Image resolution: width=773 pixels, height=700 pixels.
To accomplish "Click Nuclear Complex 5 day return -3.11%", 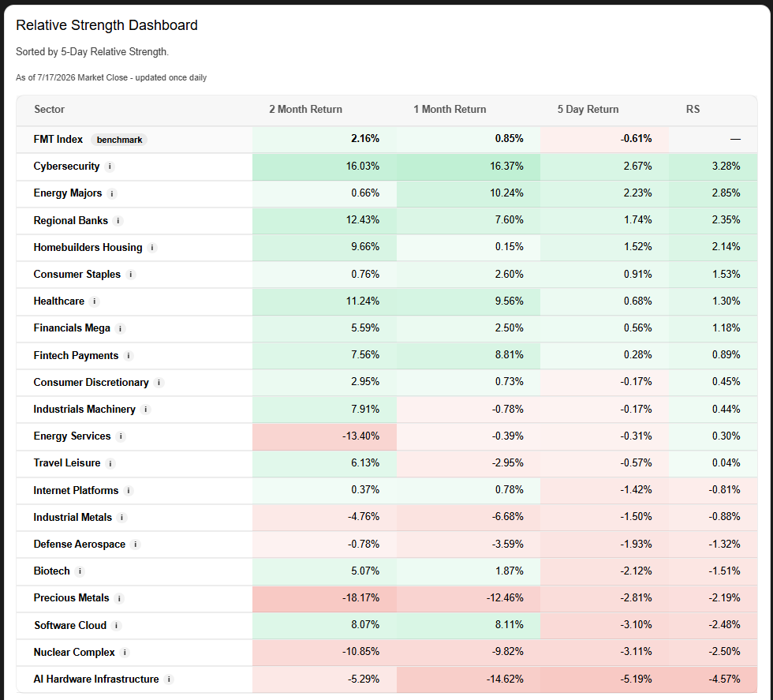I will 636,652.
